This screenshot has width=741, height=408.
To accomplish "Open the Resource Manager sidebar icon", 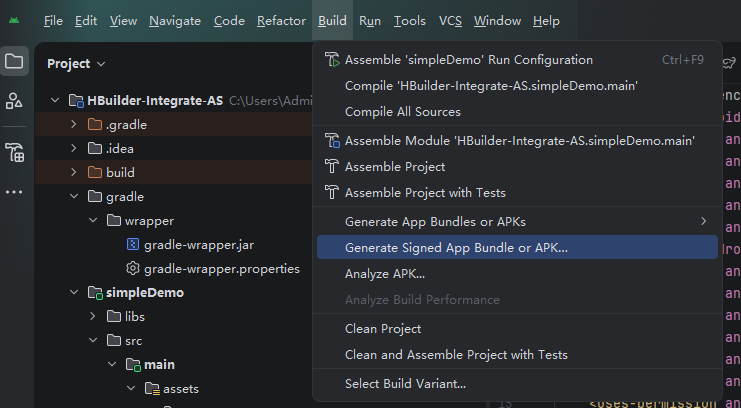I will [x=14, y=101].
